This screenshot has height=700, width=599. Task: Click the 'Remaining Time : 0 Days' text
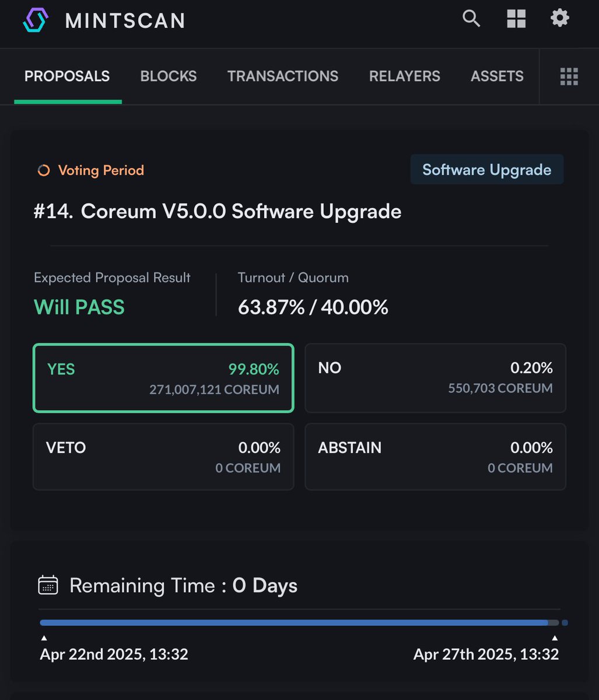[184, 585]
